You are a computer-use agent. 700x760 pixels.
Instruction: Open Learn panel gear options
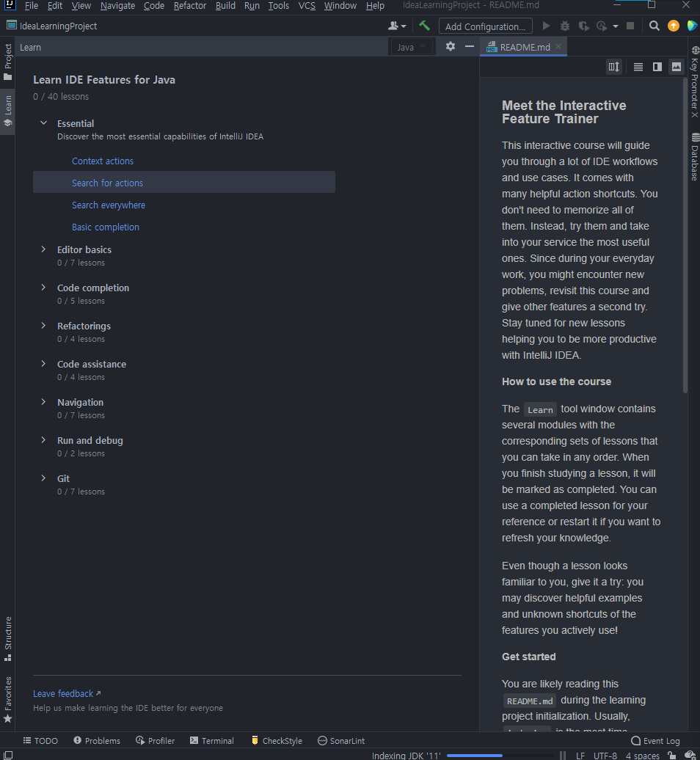(x=451, y=46)
